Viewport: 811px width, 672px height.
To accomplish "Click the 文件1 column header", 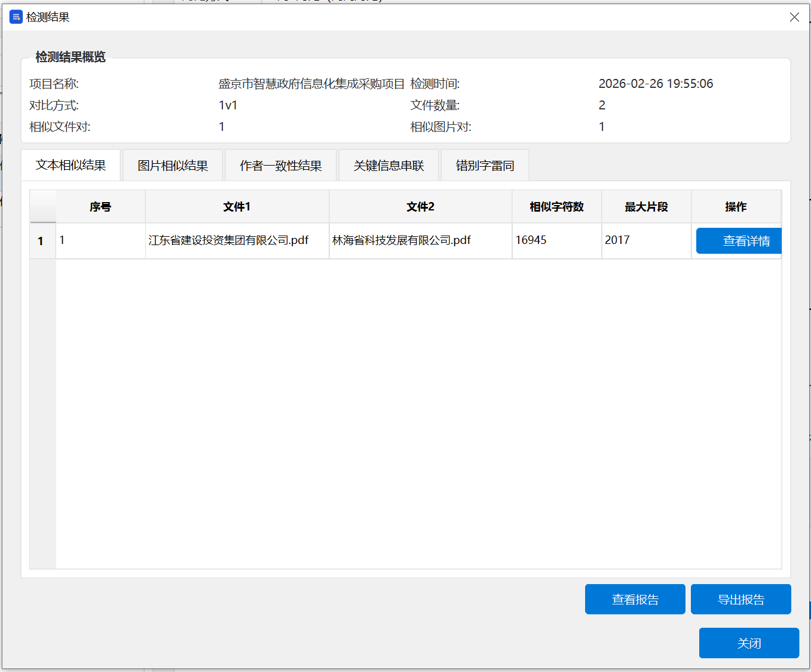I will 237,206.
